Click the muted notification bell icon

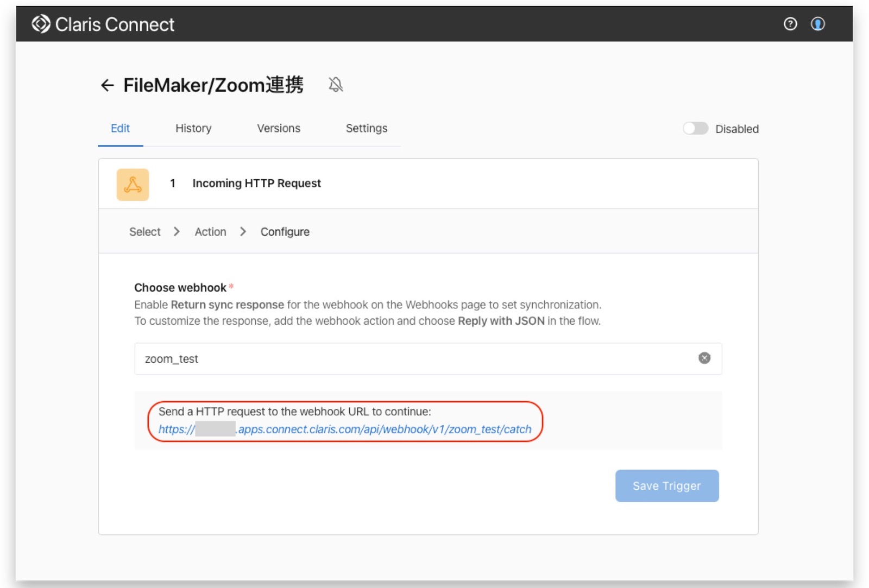336,85
